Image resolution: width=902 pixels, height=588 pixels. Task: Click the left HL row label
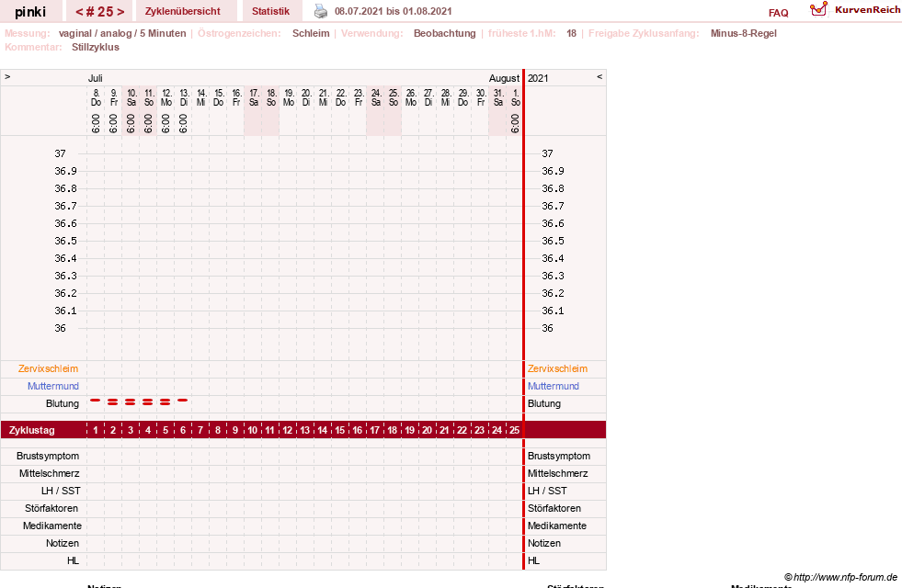73,560
